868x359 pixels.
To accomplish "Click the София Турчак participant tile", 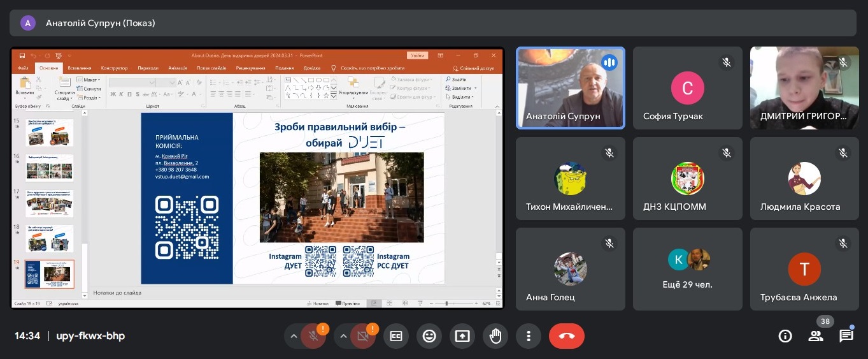I will (x=688, y=88).
